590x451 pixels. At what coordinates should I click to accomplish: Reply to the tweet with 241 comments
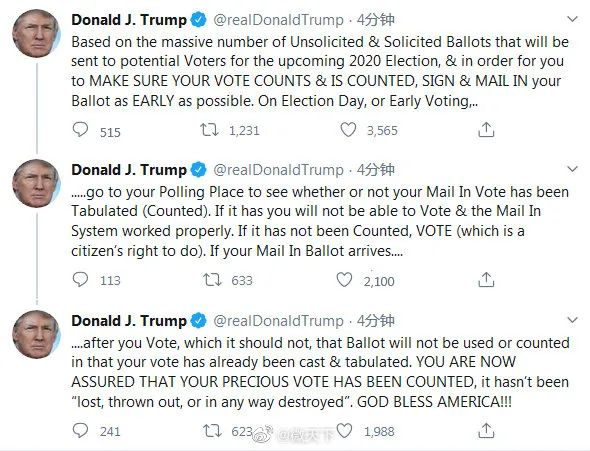pos(80,430)
